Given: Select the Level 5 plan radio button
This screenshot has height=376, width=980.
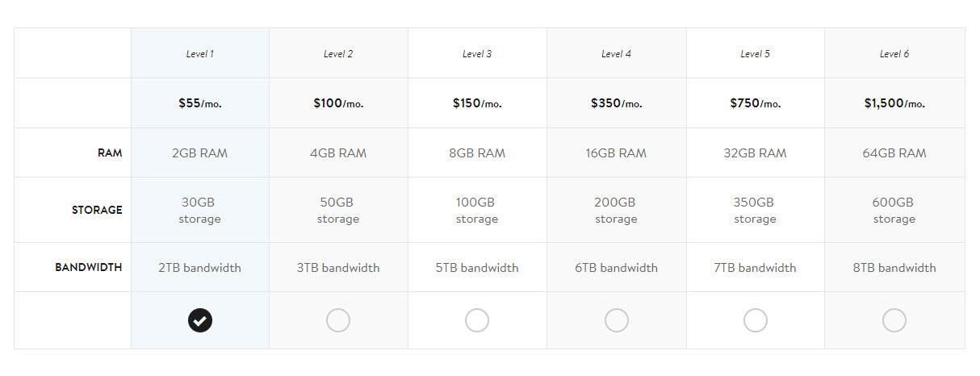Looking at the screenshot, I should click(756, 320).
